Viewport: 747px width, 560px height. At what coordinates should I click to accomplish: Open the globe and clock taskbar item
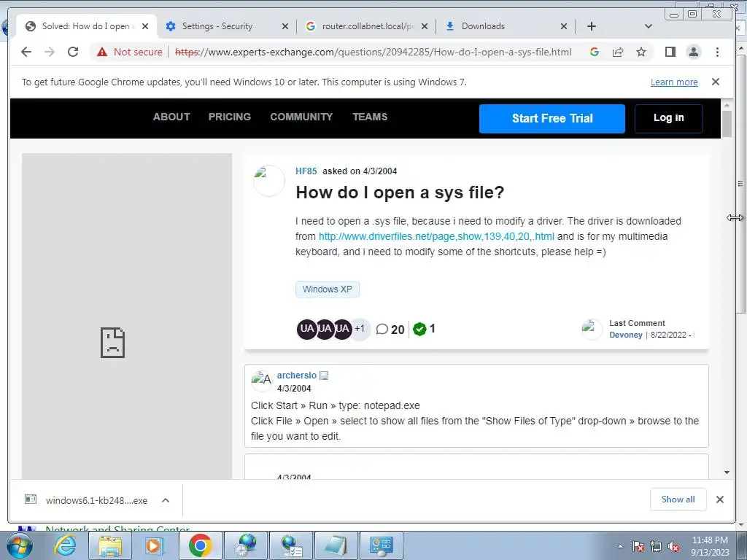pos(247,545)
